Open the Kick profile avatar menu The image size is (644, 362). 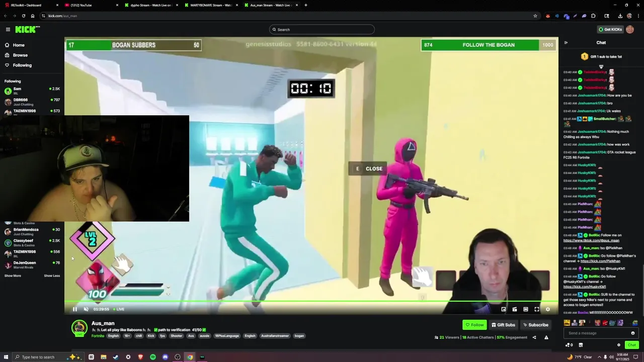(x=630, y=30)
